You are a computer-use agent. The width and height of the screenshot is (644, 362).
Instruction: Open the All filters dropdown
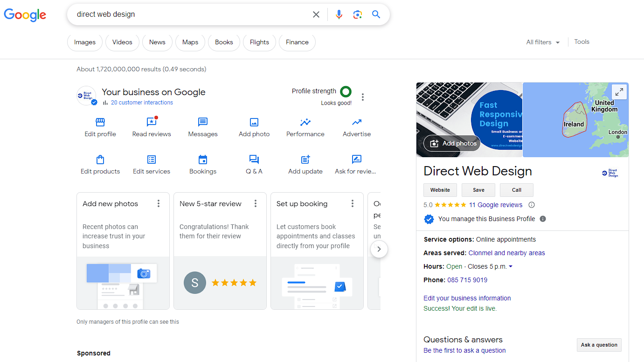543,42
